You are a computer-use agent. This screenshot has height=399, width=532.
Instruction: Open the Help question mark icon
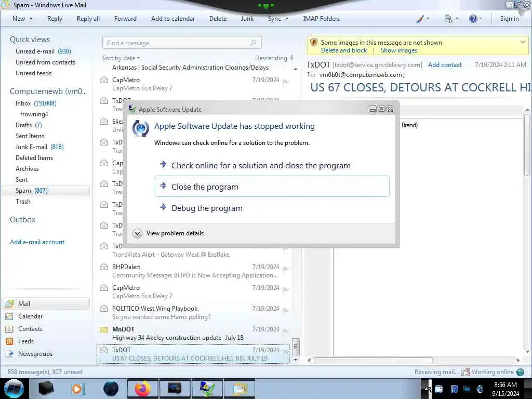(x=473, y=19)
